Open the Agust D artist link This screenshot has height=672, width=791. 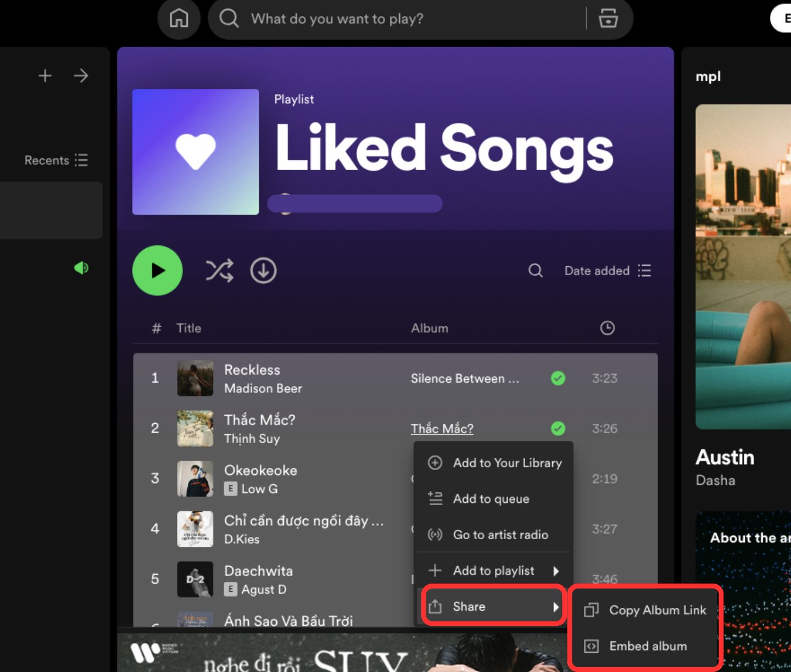click(264, 590)
